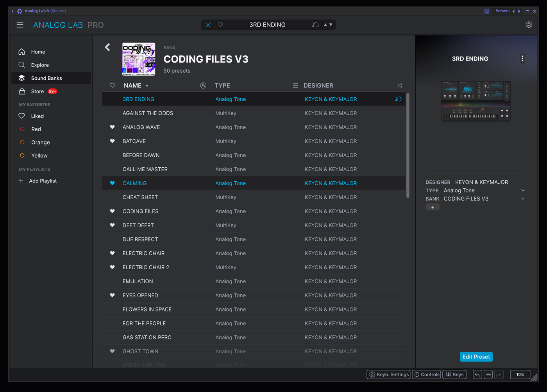The height and width of the screenshot is (392, 547).
Task: Select the EMULATION preset
Action: (x=254, y=281)
